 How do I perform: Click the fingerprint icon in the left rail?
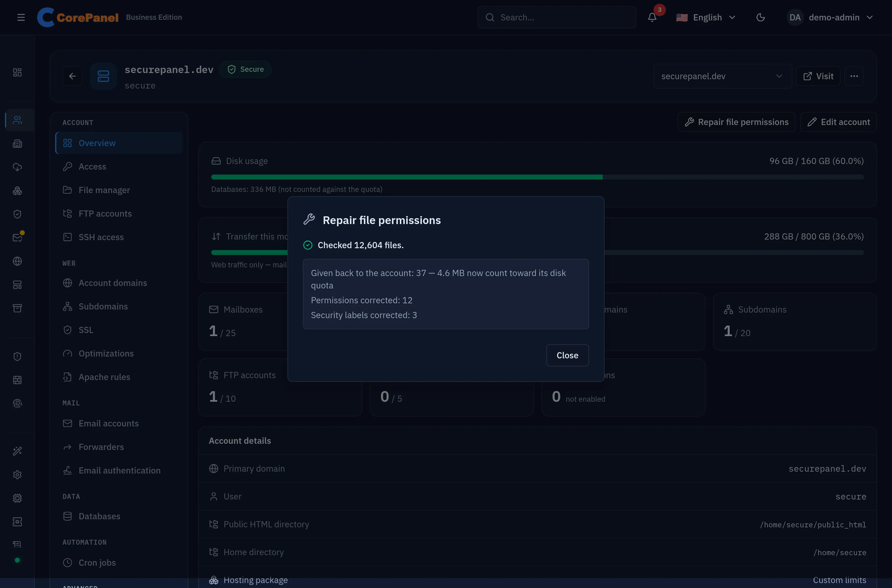(17, 404)
